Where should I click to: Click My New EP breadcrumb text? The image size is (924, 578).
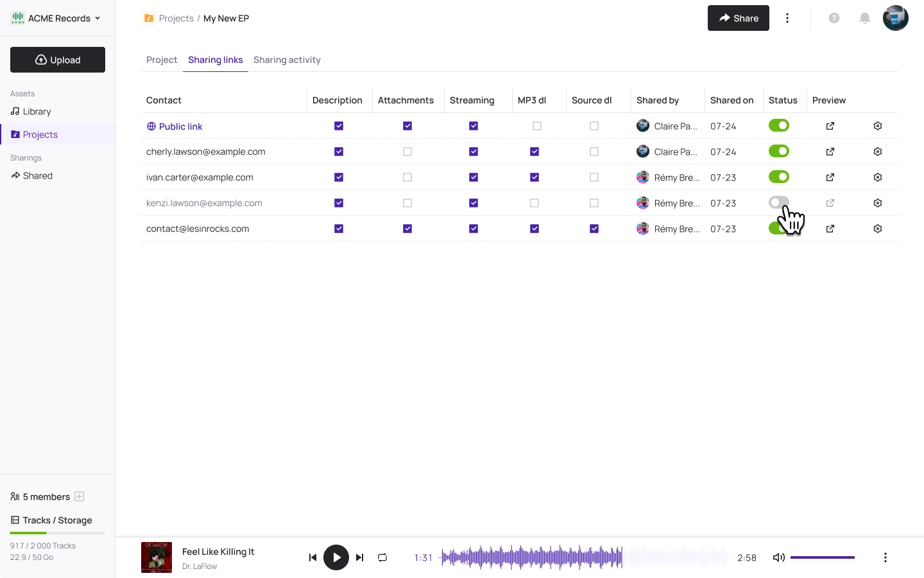click(x=226, y=18)
